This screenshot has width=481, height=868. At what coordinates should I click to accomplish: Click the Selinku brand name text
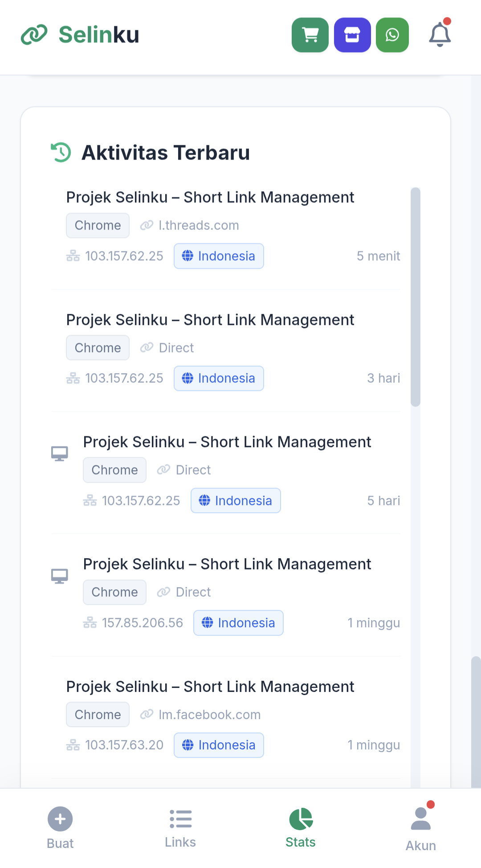[x=99, y=35]
